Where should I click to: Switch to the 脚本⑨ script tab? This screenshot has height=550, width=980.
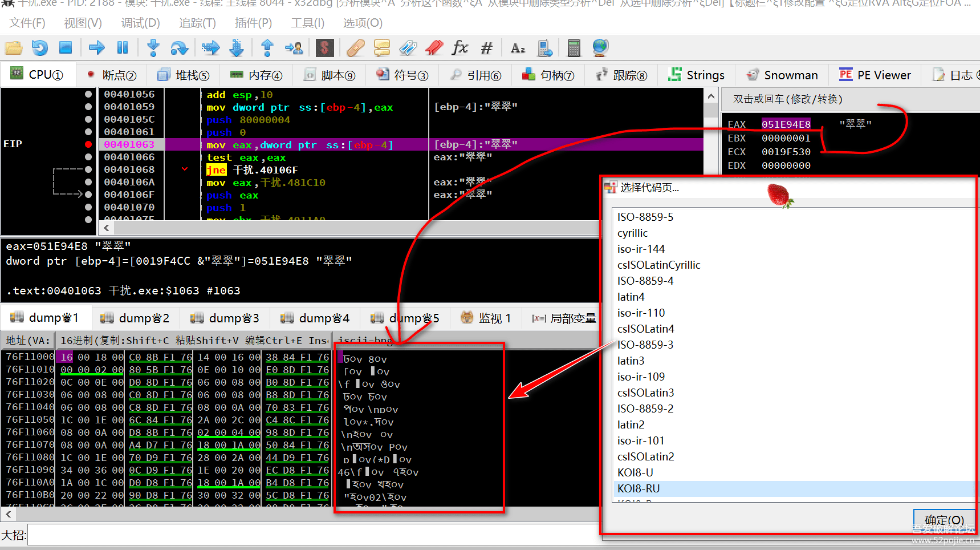(330, 75)
